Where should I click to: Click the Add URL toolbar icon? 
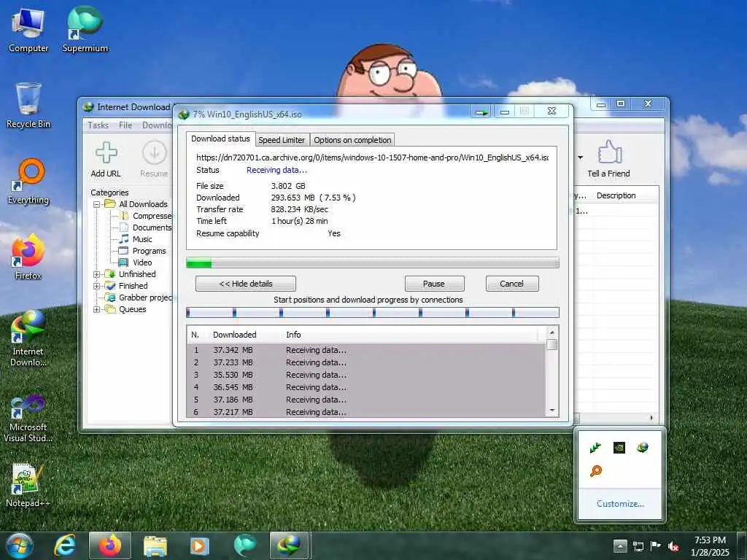coord(106,160)
